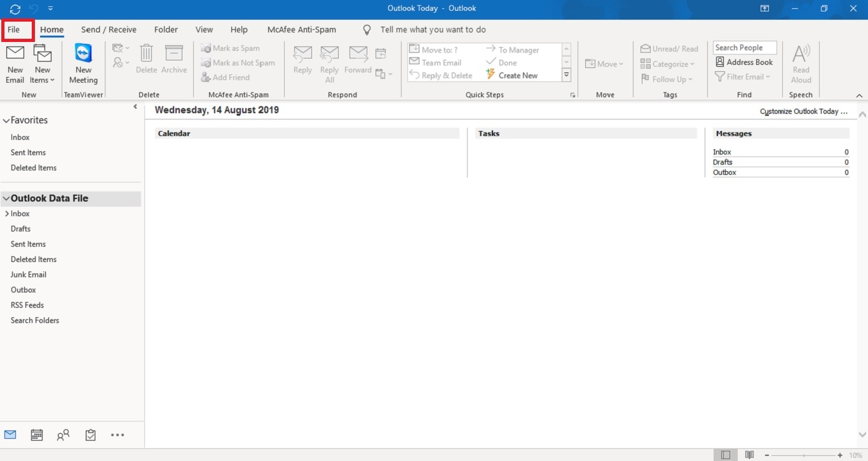Select the Home tab

click(52, 30)
